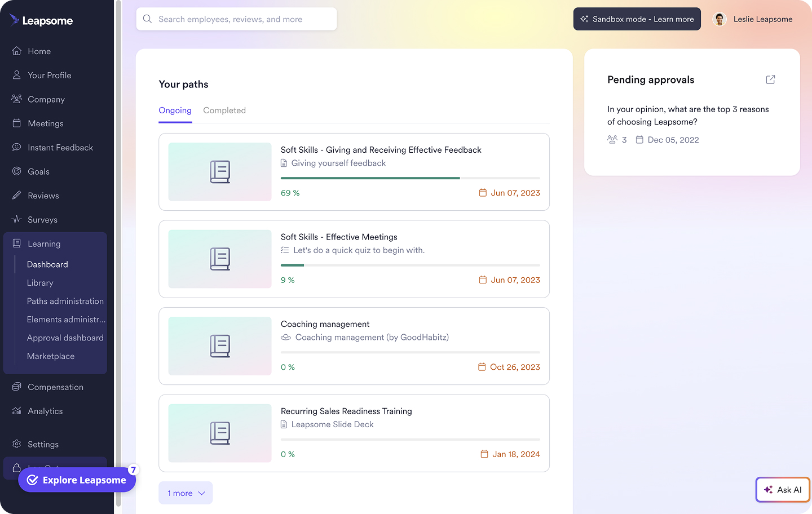Open the Explore Leapsome checklist

(x=77, y=480)
